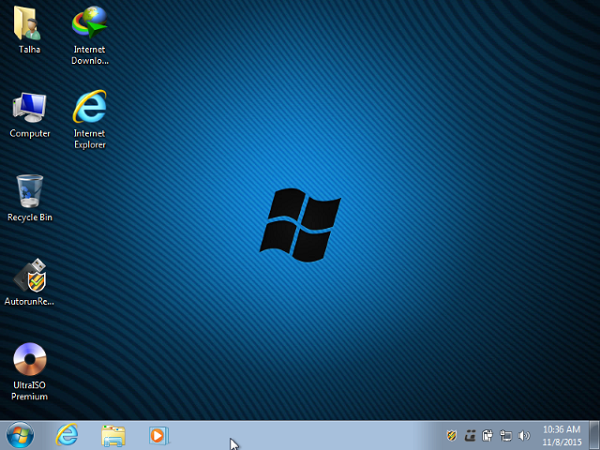Open the volume speaker control

pyautogui.click(x=524, y=435)
